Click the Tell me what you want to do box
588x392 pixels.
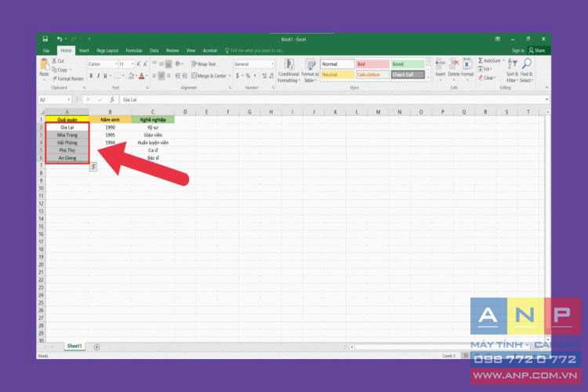coord(254,50)
